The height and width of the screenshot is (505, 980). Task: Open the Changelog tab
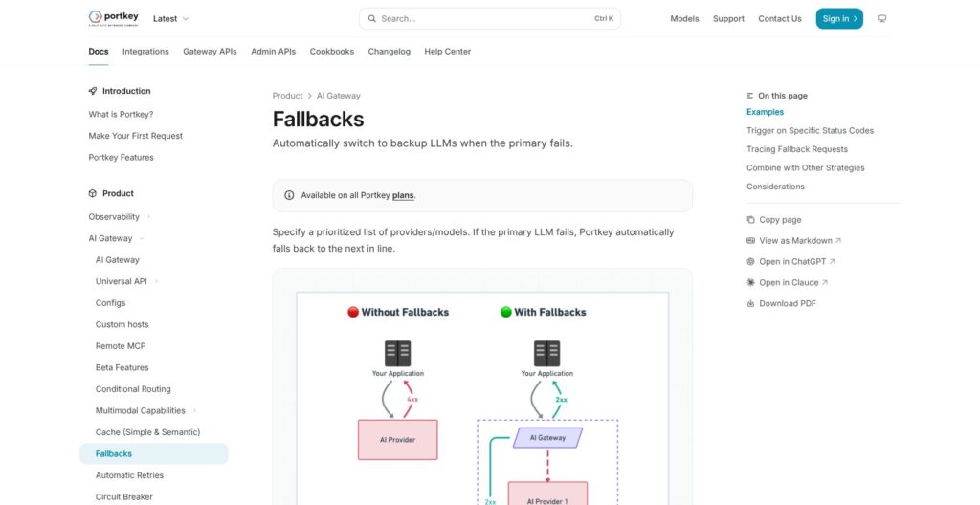(389, 52)
